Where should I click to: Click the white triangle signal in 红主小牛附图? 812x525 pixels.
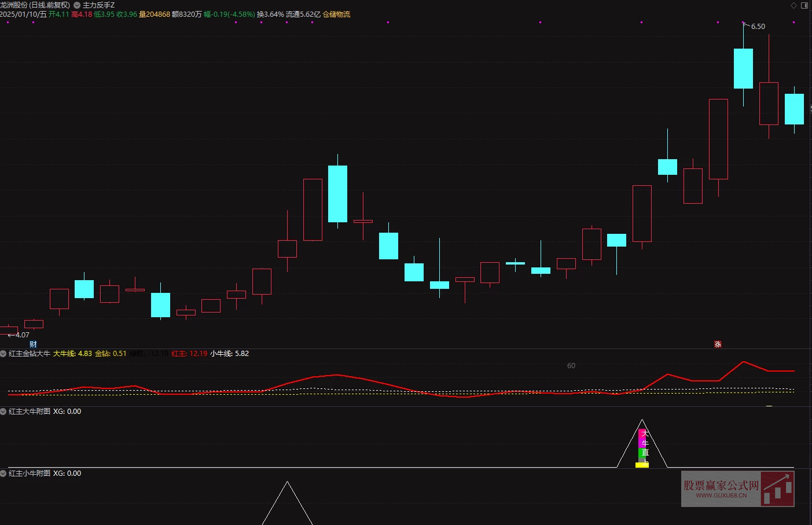pyautogui.click(x=287, y=502)
